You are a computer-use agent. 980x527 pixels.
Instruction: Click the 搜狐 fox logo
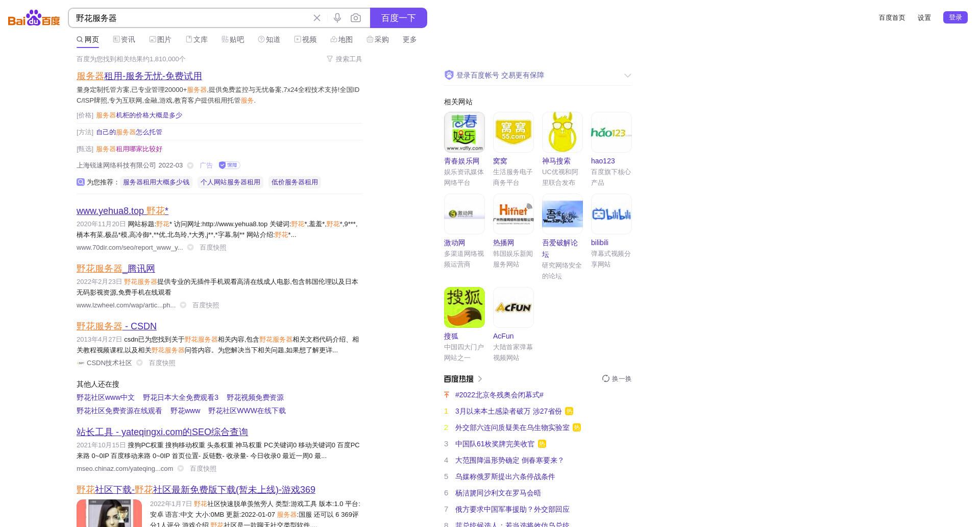click(x=464, y=307)
